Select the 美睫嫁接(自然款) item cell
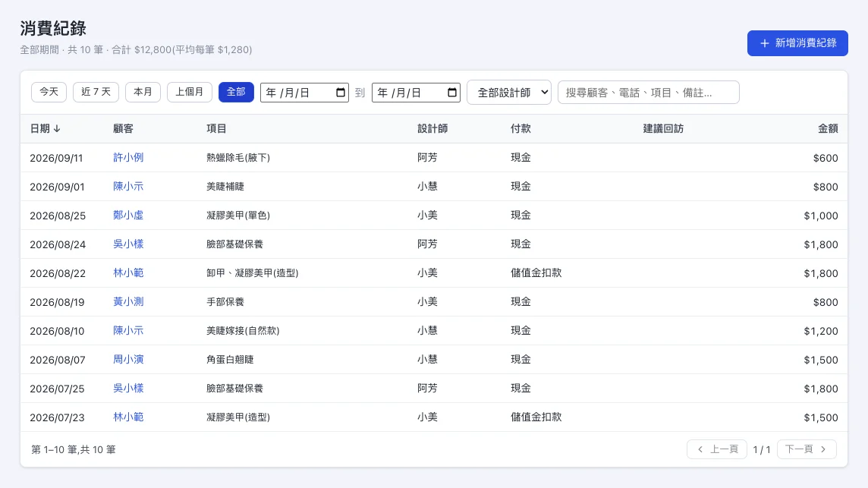868x488 pixels. pyautogui.click(x=243, y=331)
